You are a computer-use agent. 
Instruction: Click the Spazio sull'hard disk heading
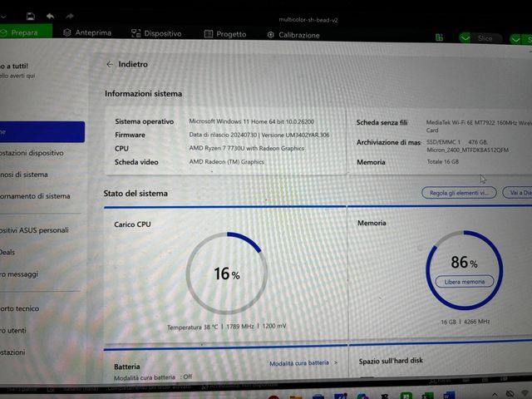click(391, 361)
